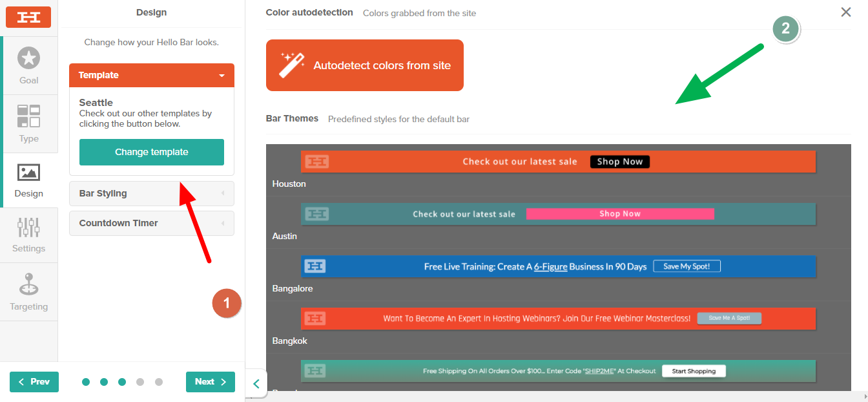This screenshot has height=402, width=868.
Task: Click the Seattle template name
Action: pyautogui.click(x=96, y=103)
